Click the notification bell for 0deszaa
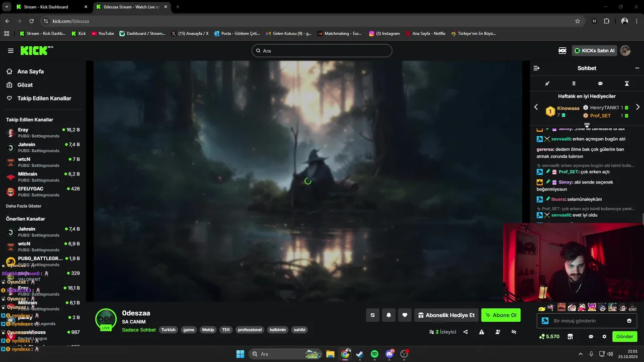Screen dimensions: 644x362 tap(389, 315)
